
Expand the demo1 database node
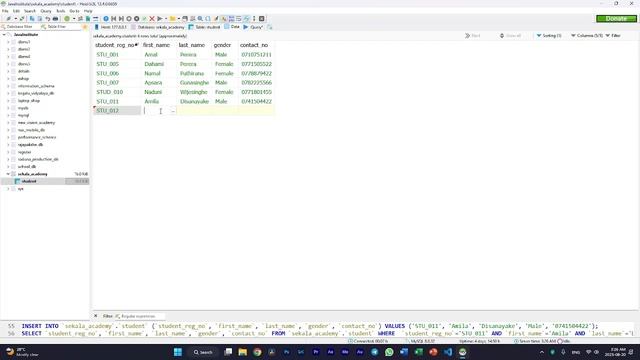(x=8, y=42)
